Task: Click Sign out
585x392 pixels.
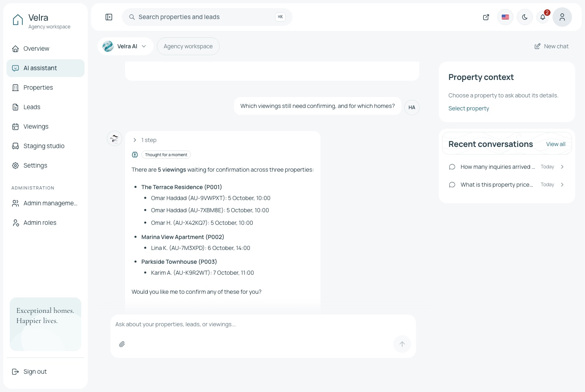Action: (x=45, y=372)
